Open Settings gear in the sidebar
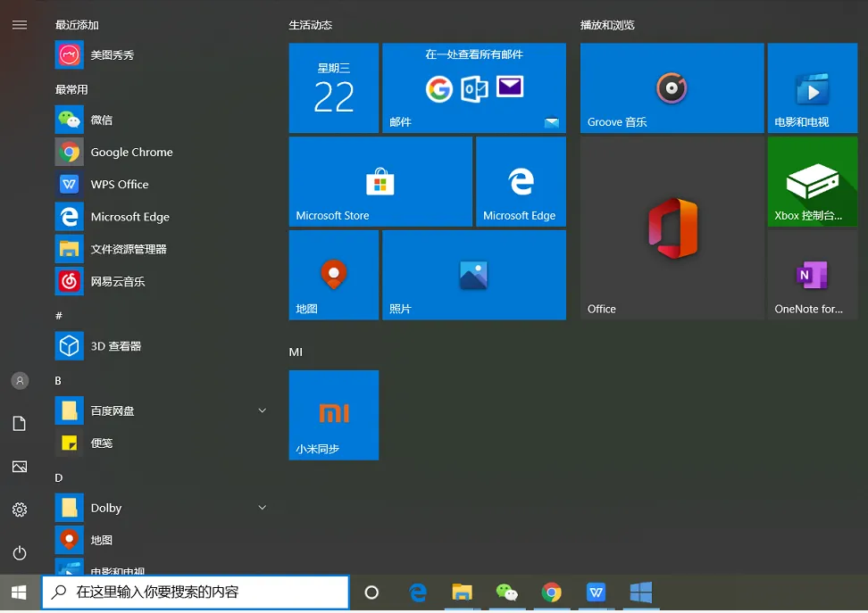The image size is (868, 613). pos(20,509)
